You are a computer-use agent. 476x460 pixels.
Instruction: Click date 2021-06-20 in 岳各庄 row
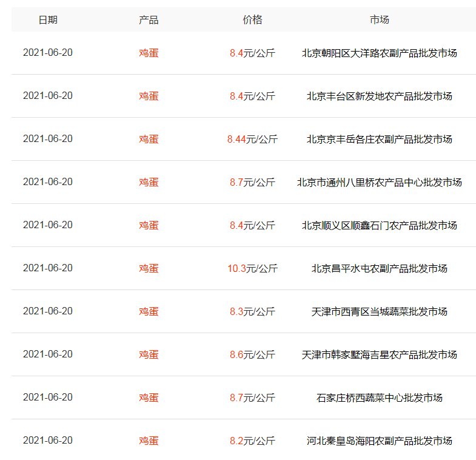pos(48,139)
